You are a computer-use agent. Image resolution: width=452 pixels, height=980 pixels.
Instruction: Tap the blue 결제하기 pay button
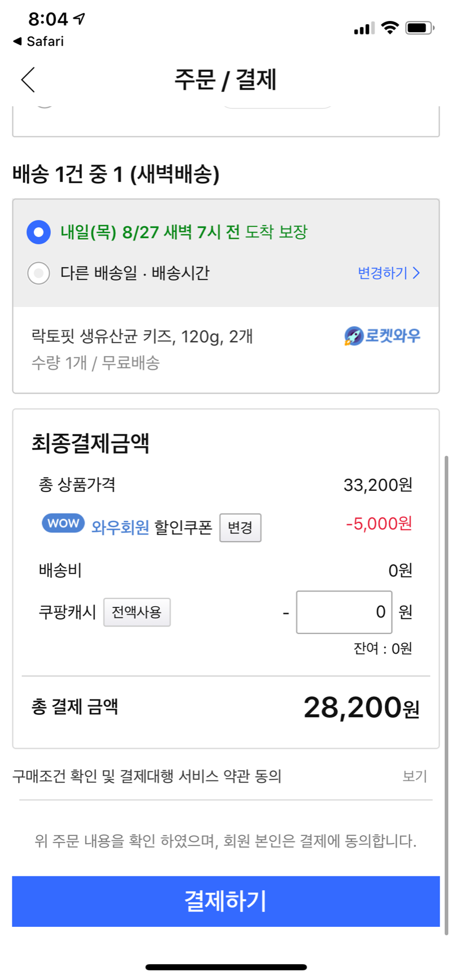pos(226,901)
